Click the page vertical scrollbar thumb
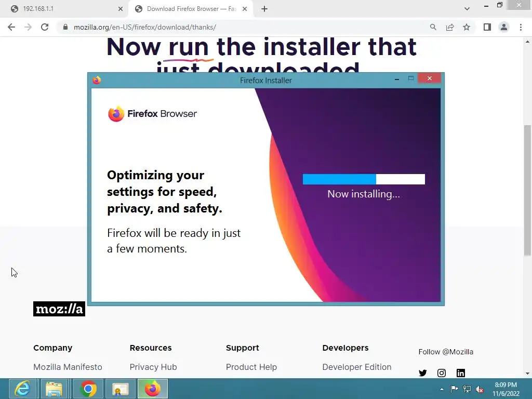This screenshot has width=532, height=399. [x=528, y=190]
